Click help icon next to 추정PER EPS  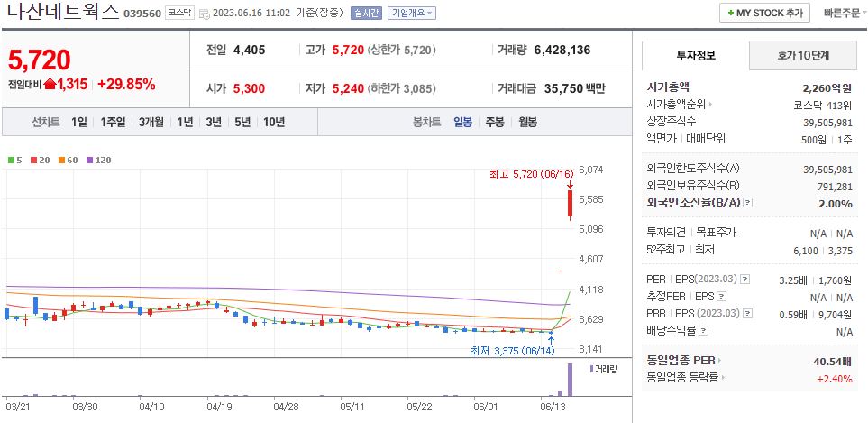[x=721, y=297]
